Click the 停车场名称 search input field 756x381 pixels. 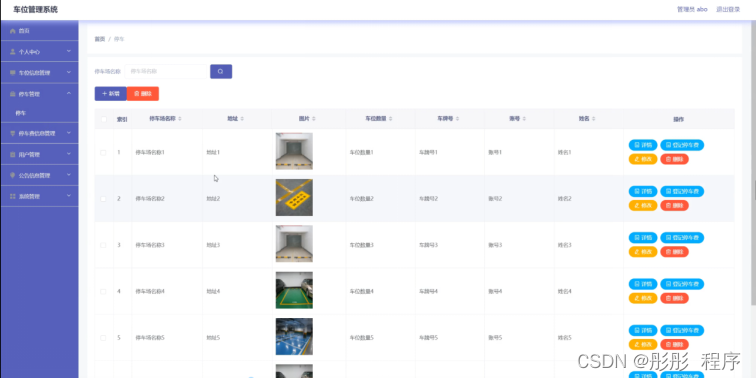tap(166, 71)
